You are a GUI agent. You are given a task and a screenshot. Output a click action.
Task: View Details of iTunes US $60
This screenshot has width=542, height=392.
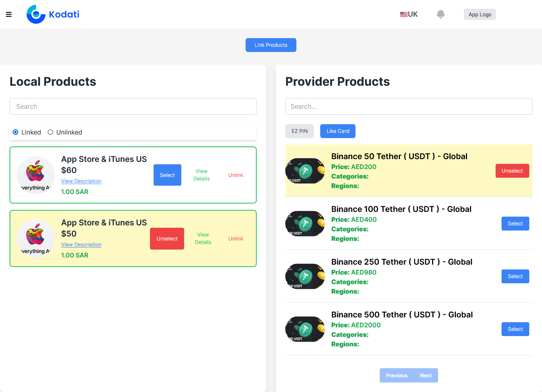202,175
